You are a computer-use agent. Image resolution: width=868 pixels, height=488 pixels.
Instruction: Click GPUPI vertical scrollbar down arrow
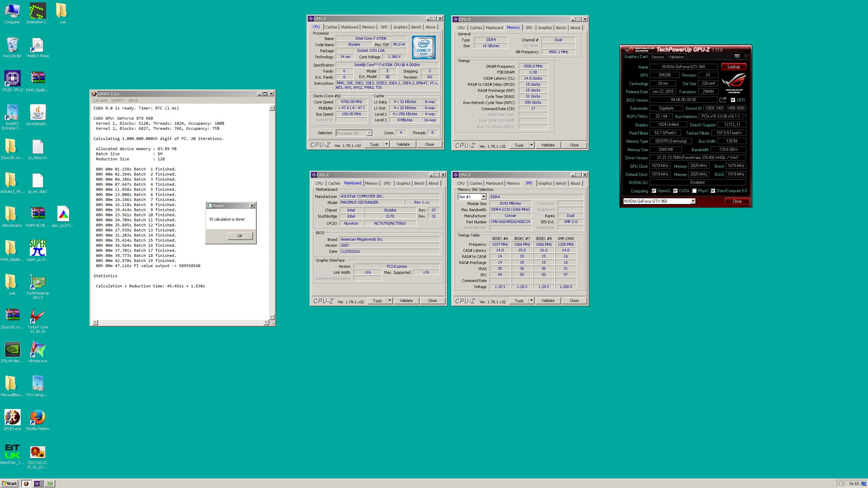click(x=272, y=317)
